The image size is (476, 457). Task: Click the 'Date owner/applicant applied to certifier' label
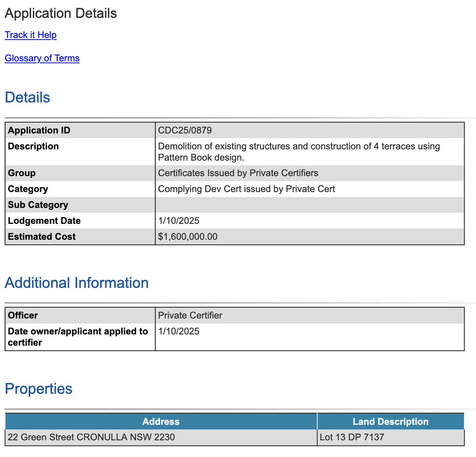(x=78, y=337)
